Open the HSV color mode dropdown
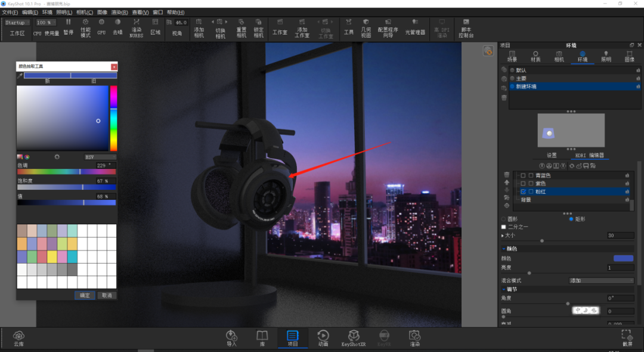 click(100, 157)
